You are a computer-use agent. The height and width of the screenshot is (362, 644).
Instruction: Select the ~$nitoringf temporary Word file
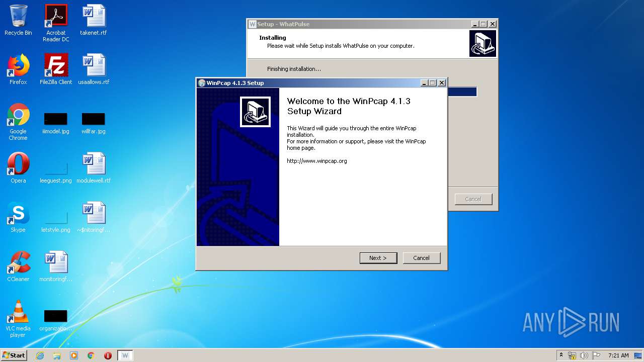coord(94,217)
